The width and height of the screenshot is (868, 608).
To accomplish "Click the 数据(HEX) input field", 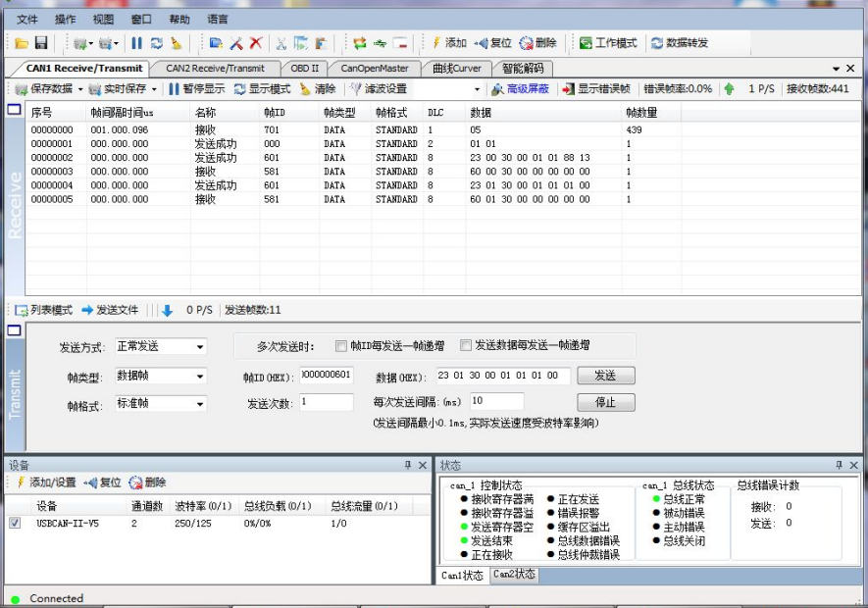I will 502,376.
